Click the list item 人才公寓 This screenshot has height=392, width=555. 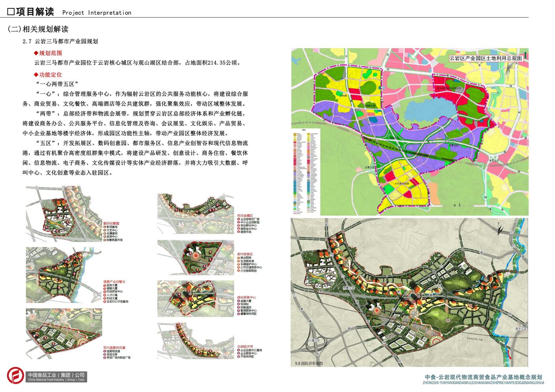click(112, 295)
